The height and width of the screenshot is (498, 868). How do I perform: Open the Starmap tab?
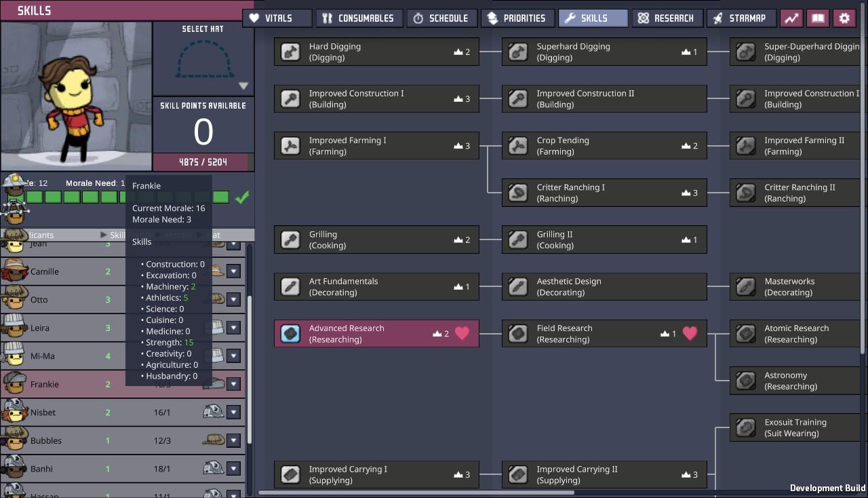tap(741, 18)
